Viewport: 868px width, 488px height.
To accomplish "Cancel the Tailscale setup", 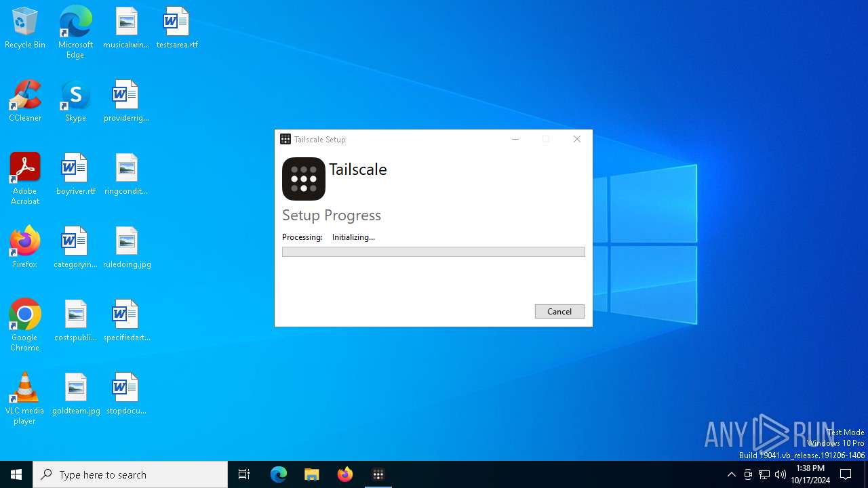I will (559, 311).
